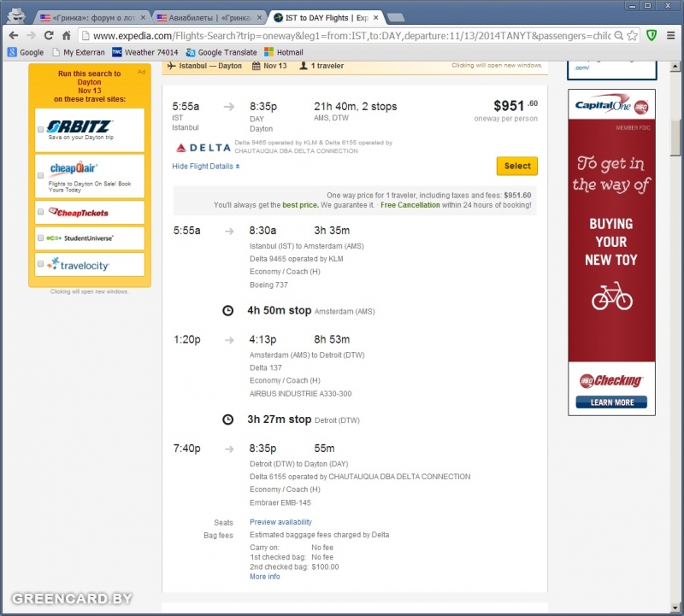Click the CheapOair logo
Viewport: 684px width, 616px height.
(x=74, y=168)
